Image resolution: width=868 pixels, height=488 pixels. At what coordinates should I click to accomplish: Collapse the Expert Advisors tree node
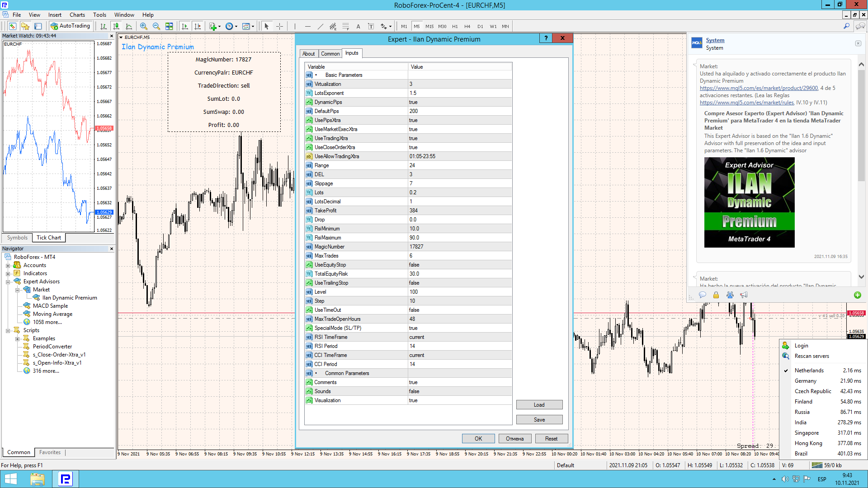(x=8, y=282)
